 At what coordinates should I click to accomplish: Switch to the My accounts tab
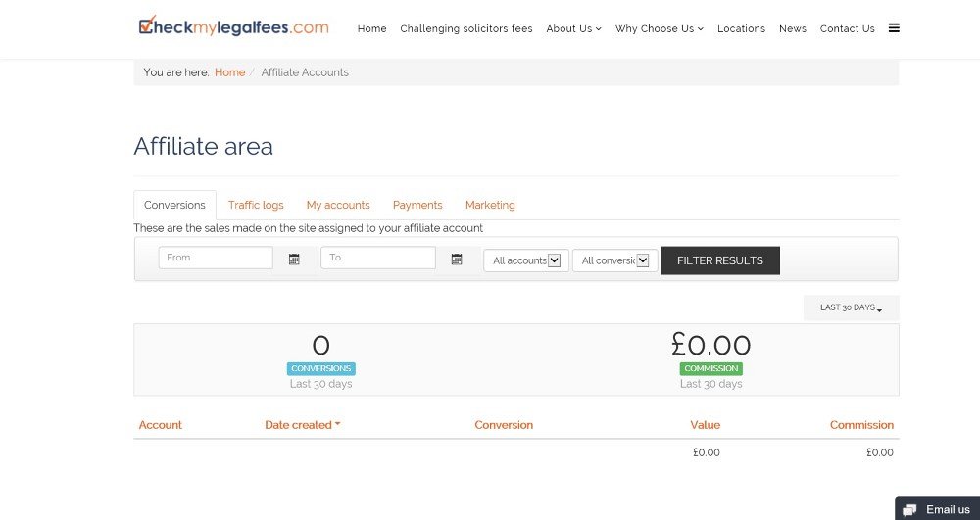tap(338, 206)
